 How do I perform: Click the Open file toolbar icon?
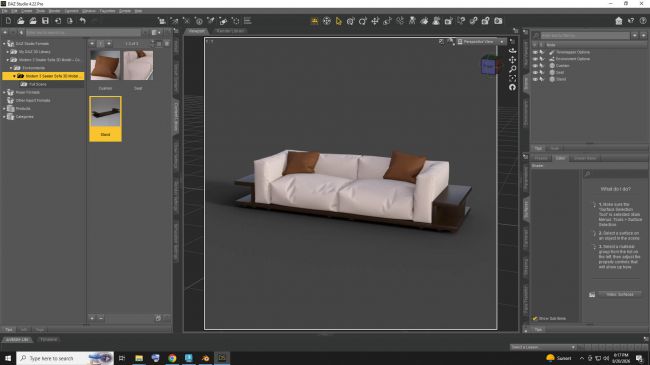pos(20,21)
